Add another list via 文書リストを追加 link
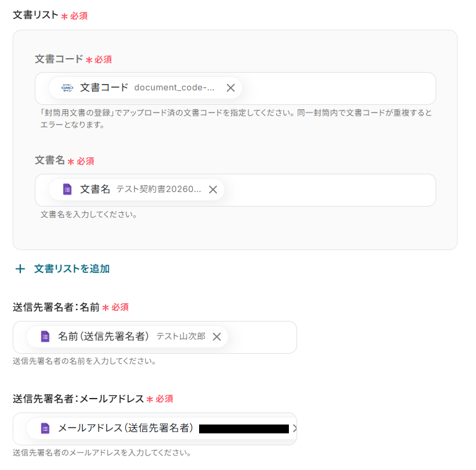This screenshot has width=476, height=470. pos(71,269)
